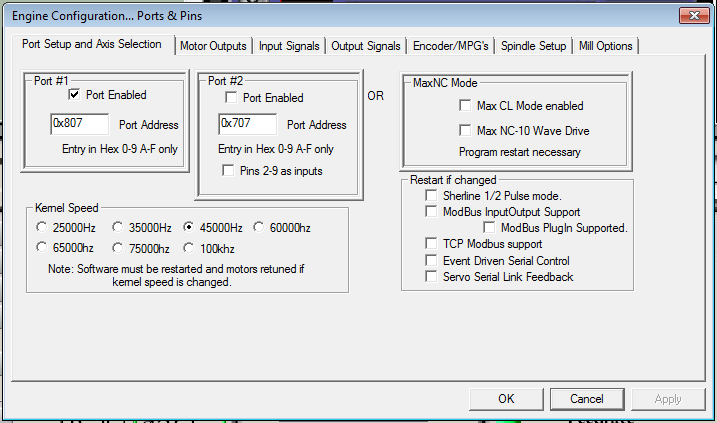Select 25000Hz kernel speed

click(x=42, y=227)
